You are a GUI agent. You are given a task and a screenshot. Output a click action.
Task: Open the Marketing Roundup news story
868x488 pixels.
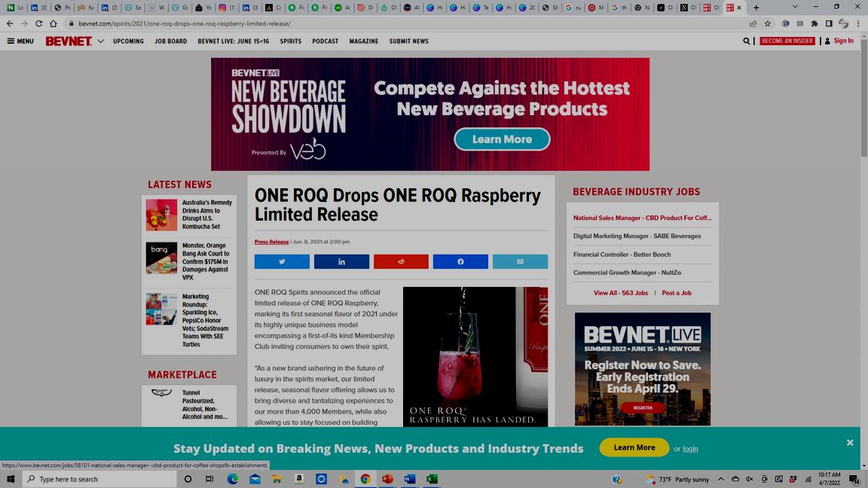[x=205, y=320]
